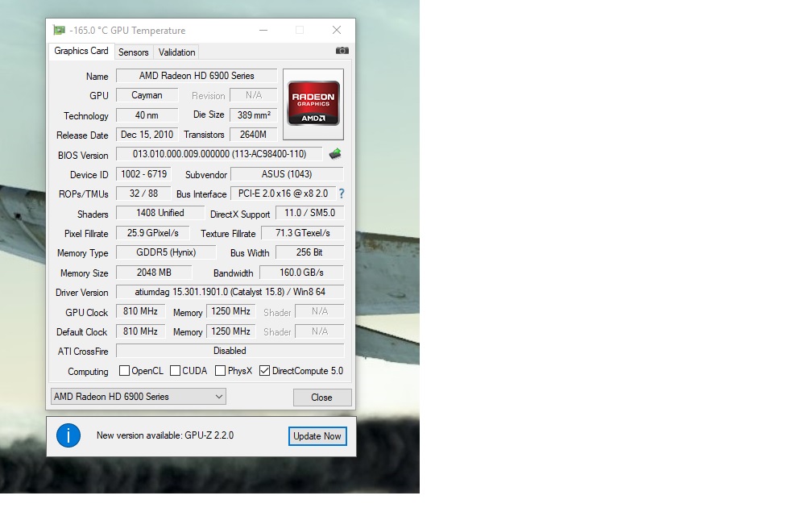Enable the OpenCL checkbox
Viewport: 812px width, 508px height.
124,371
